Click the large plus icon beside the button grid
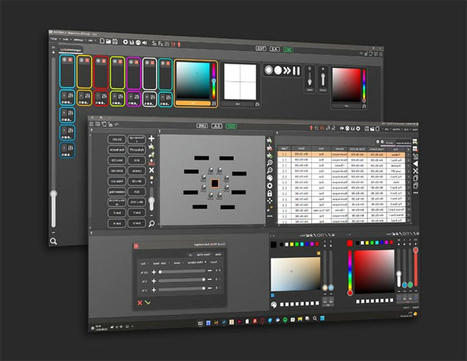 (x=151, y=138)
